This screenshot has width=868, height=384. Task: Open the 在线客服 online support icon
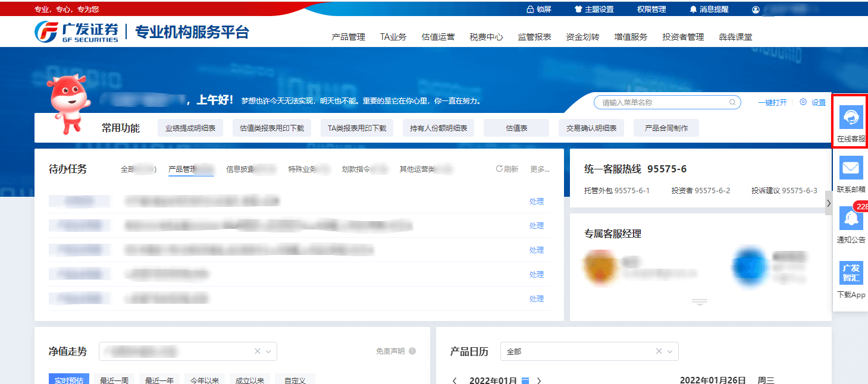[x=851, y=117]
